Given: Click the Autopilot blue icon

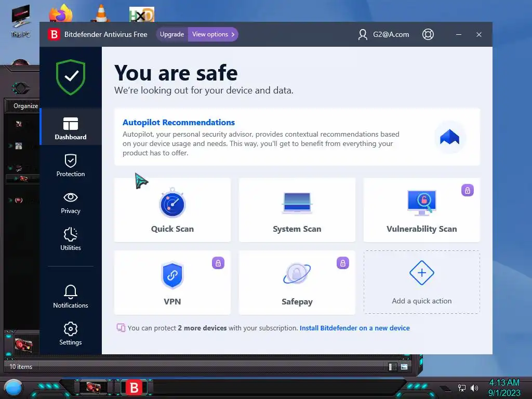Looking at the screenshot, I should click(449, 137).
